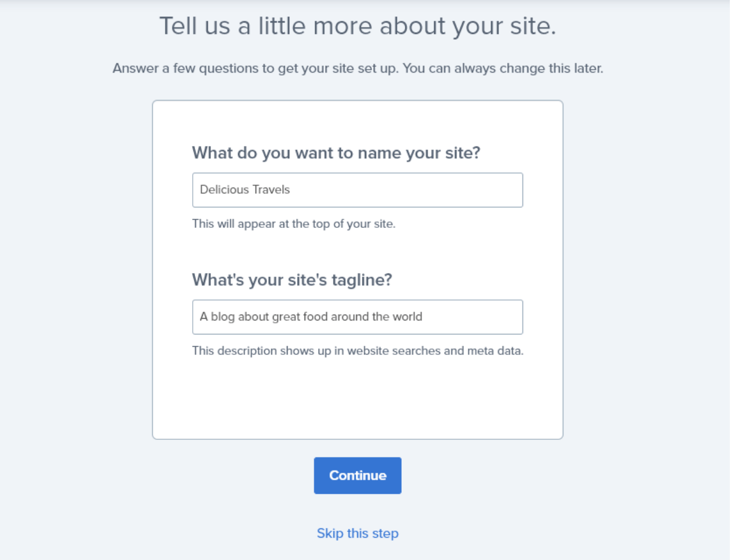The width and height of the screenshot is (731, 560).
Task: Click inside the box under 'What's your site's tagline?'
Action: click(357, 317)
